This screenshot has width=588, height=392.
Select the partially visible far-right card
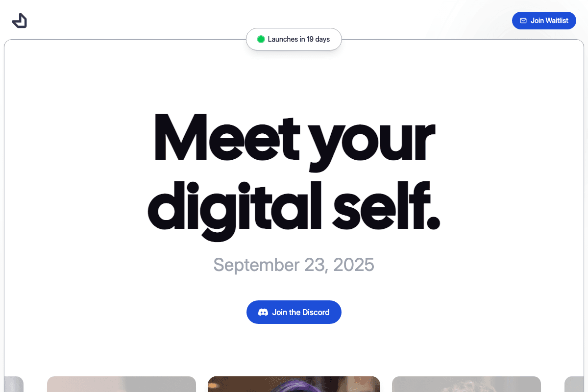[x=574, y=384]
